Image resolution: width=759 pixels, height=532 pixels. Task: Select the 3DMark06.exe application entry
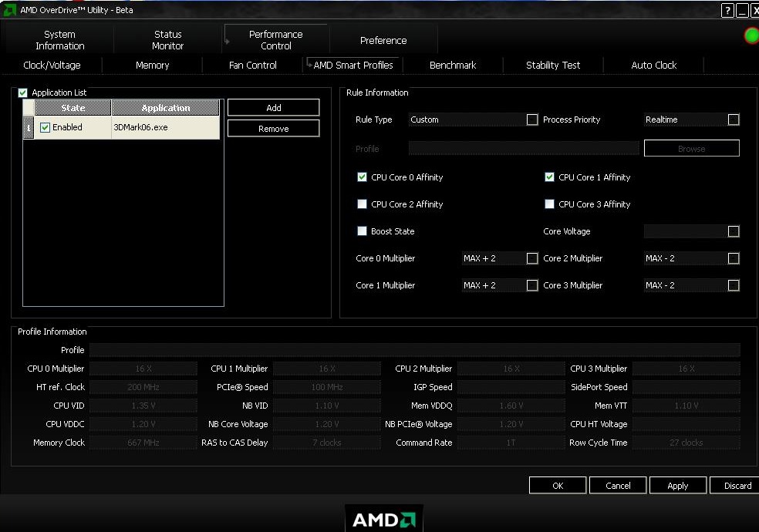click(140, 128)
